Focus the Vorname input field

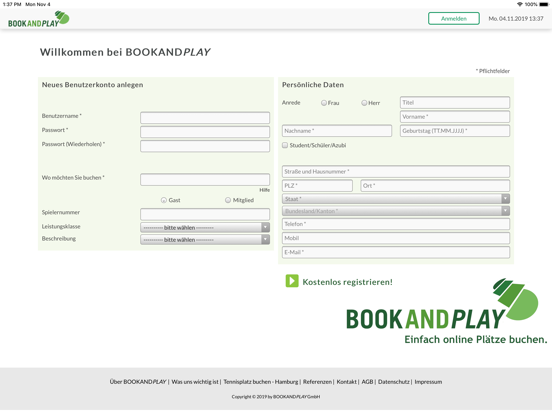pyautogui.click(x=455, y=117)
